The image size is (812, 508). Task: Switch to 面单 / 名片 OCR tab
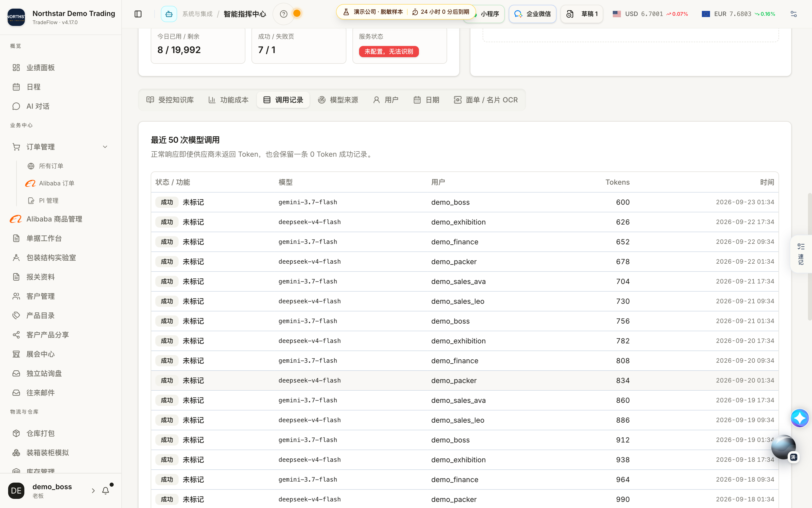(x=486, y=100)
